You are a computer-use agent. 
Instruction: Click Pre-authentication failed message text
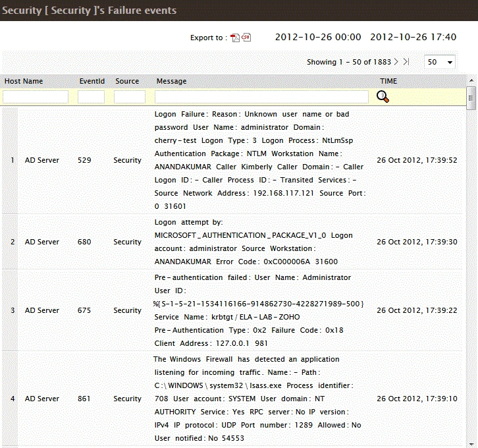[x=259, y=310]
